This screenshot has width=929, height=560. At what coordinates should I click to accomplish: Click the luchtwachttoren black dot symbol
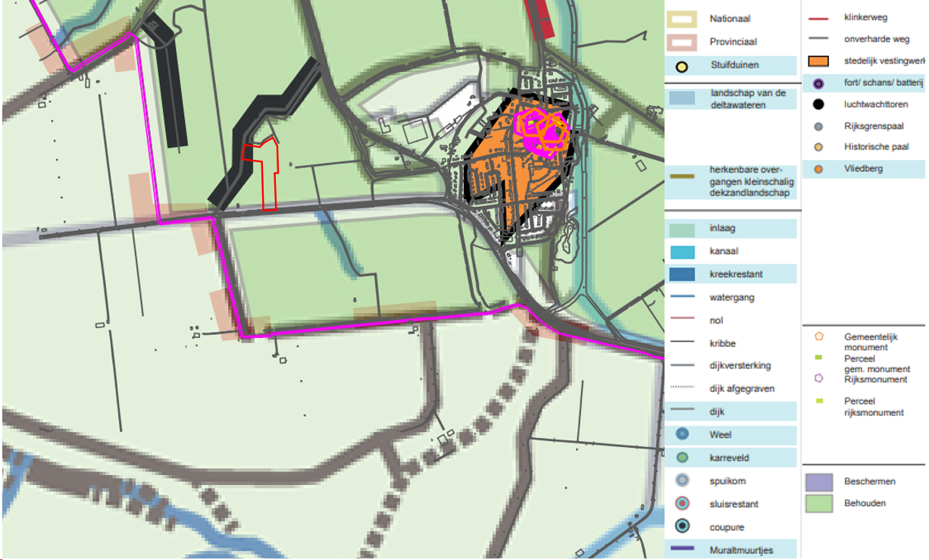pyautogui.click(x=818, y=104)
